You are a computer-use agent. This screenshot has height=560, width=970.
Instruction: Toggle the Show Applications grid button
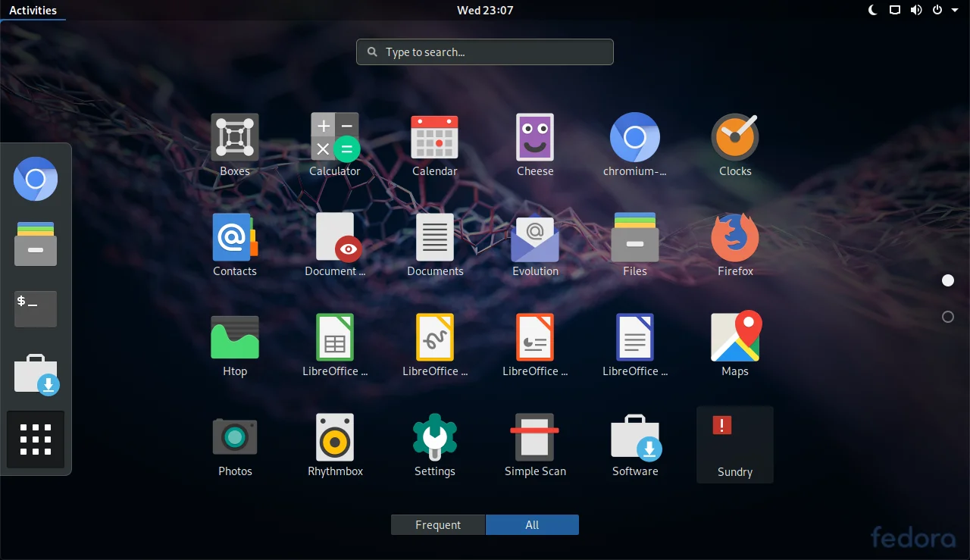pos(36,440)
